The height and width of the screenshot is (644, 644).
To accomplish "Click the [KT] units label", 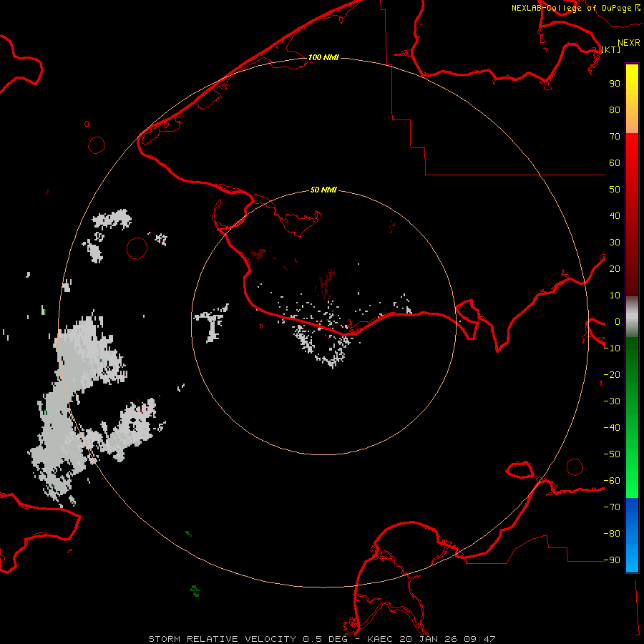I will pos(611,49).
